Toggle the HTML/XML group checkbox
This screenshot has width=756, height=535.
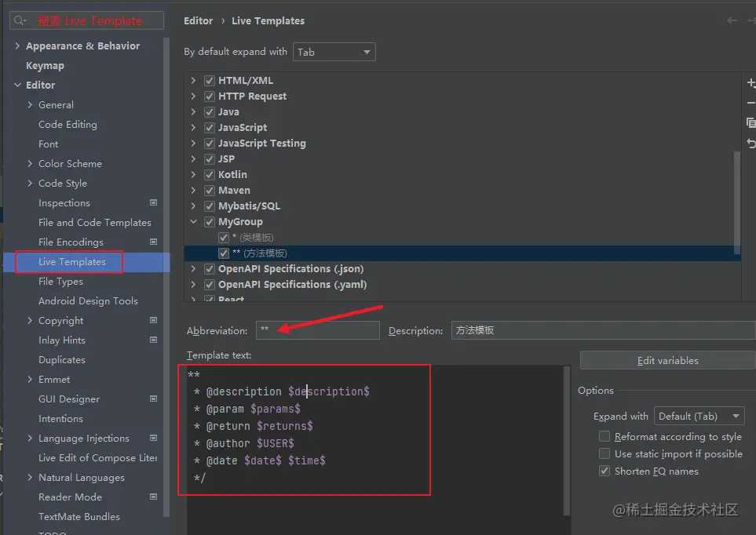[x=210, y=81]
